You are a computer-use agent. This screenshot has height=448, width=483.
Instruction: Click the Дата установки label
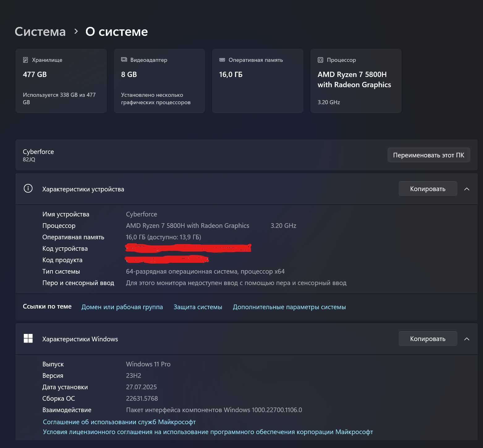pyautogui.click(x=65, y=387)
